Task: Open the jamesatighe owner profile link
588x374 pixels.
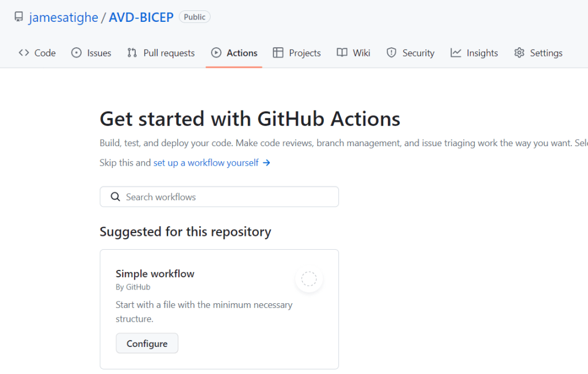Action: click(x=63, y=17)
